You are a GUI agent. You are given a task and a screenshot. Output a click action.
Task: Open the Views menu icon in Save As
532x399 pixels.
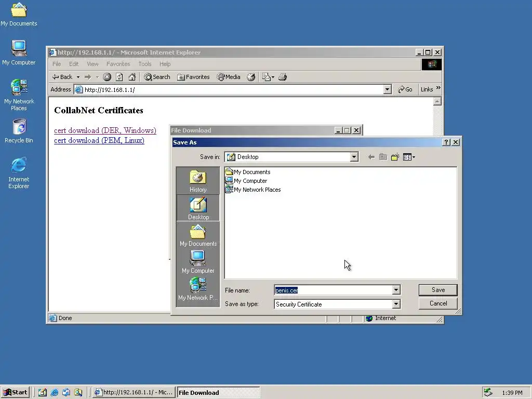409,157
